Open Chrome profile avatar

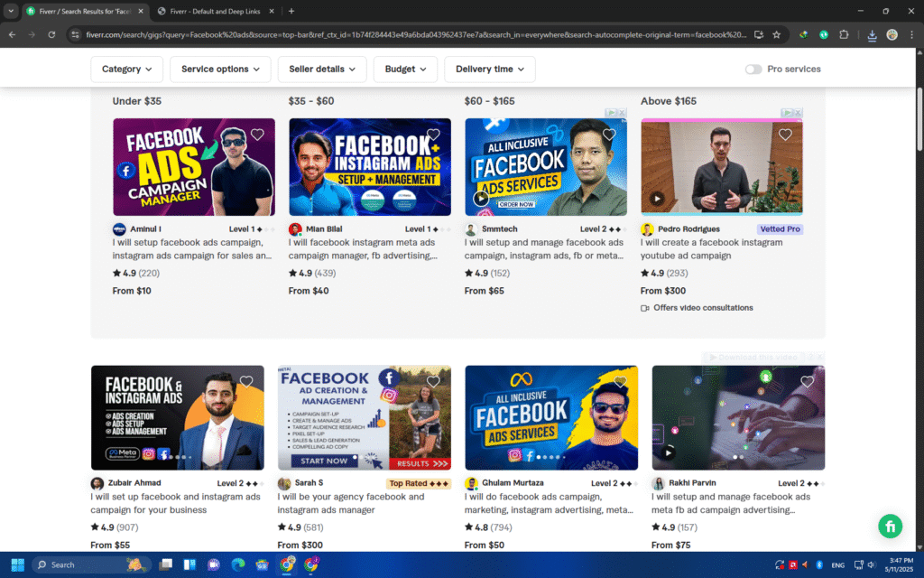click(892, 35)
